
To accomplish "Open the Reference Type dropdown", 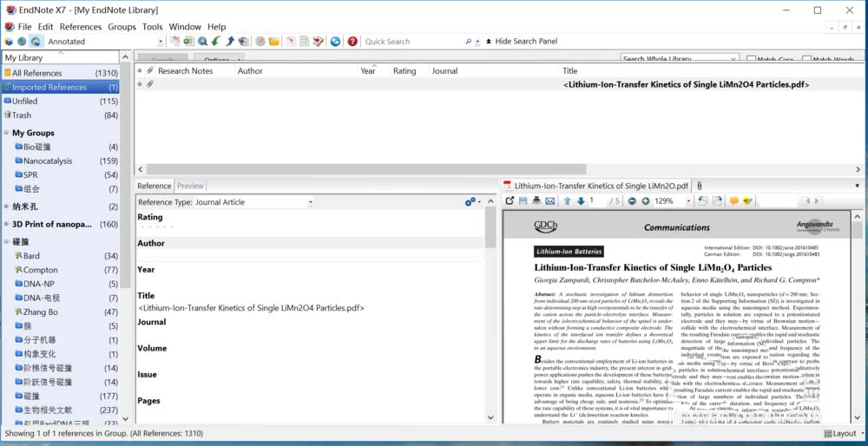I will [310, 202].
